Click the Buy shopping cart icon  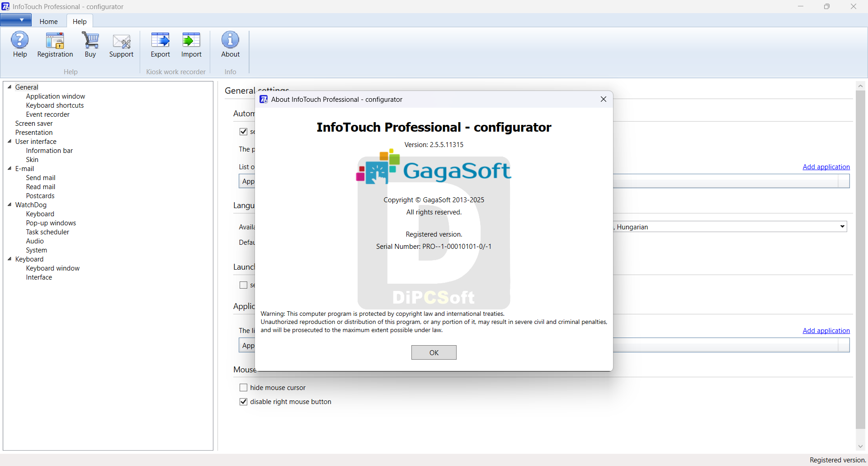click(90, 45)
